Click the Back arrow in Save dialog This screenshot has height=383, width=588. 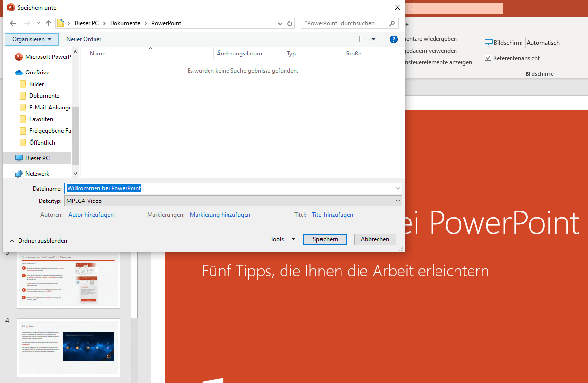(13, 23)
